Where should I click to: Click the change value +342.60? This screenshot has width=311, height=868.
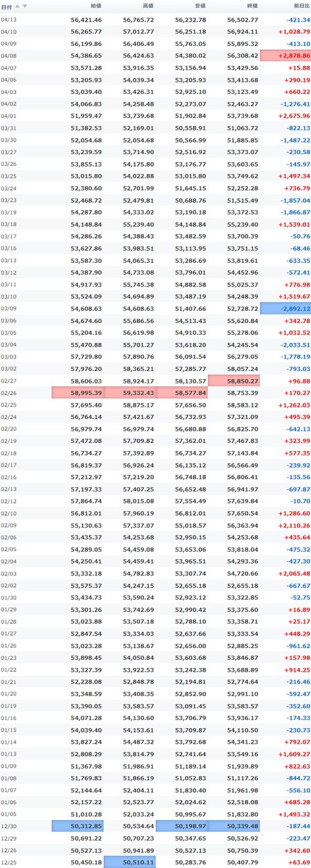[297, 850]
